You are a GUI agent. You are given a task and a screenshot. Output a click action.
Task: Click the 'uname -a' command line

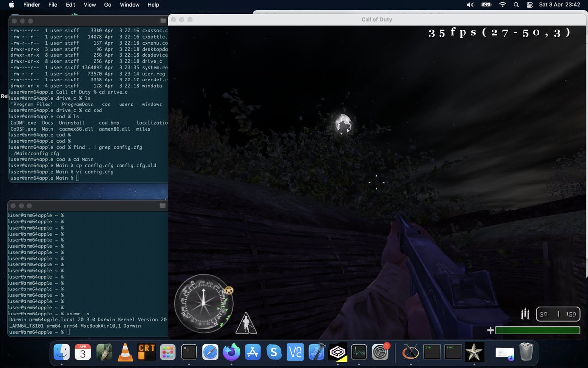pos(49,314)
